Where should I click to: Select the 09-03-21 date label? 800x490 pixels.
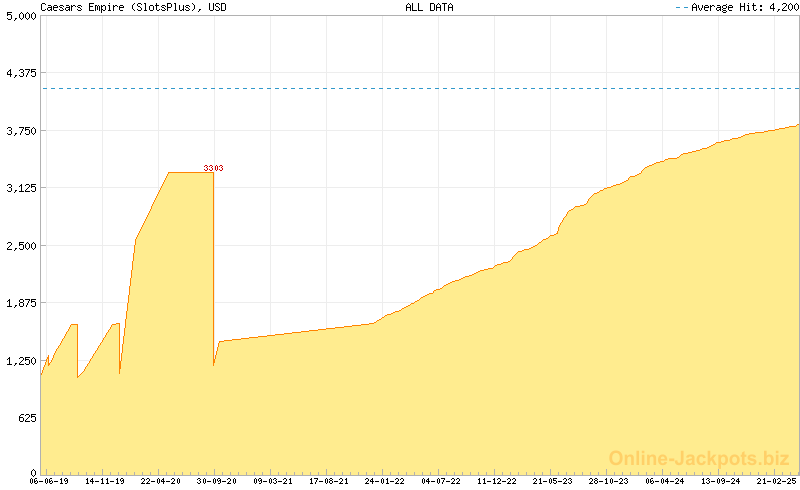273,481
